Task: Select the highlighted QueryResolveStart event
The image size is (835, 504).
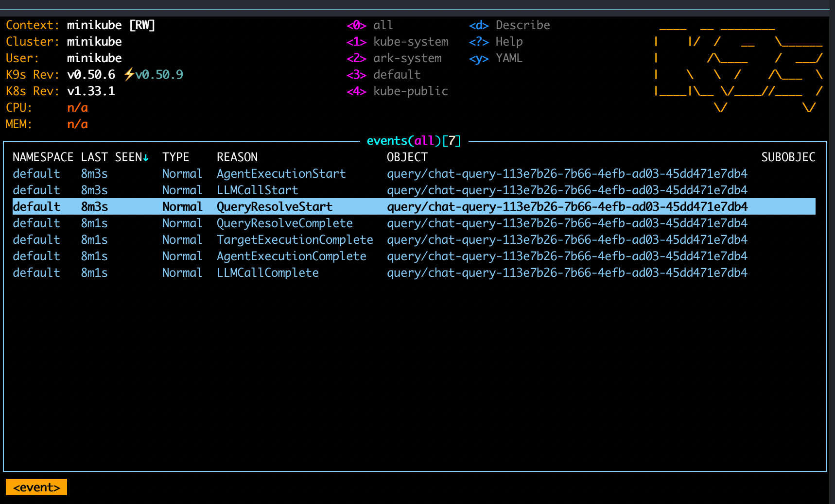Action: click(x=414, y=207)
